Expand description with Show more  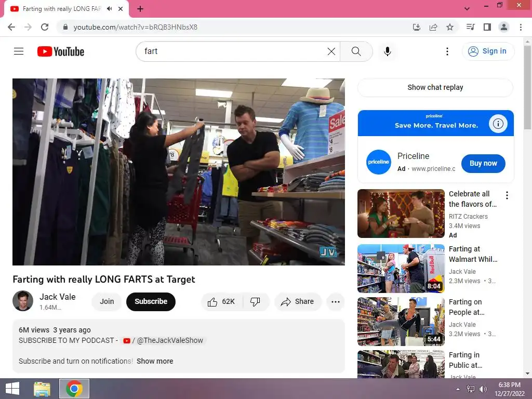tap(155, 361)
